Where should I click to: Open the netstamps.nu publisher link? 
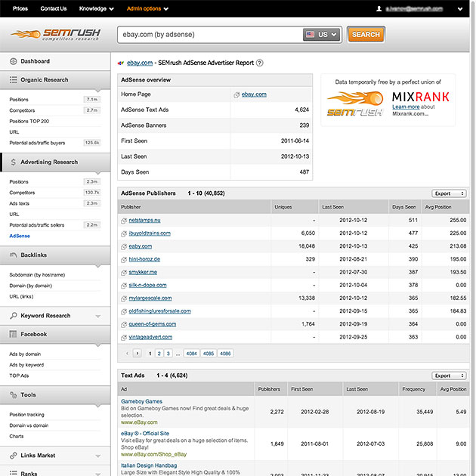click(x=144, y=221)
